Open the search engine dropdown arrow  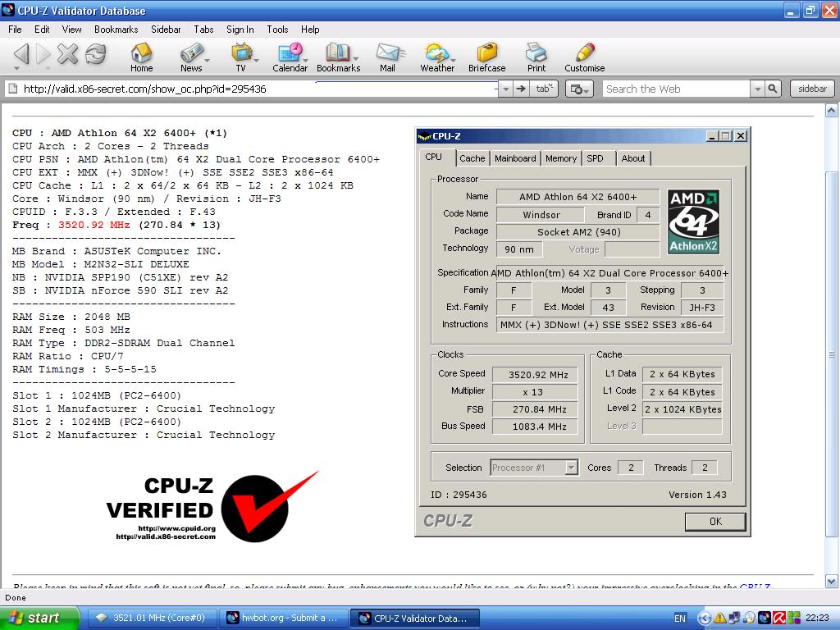click(x=757, y=89)
